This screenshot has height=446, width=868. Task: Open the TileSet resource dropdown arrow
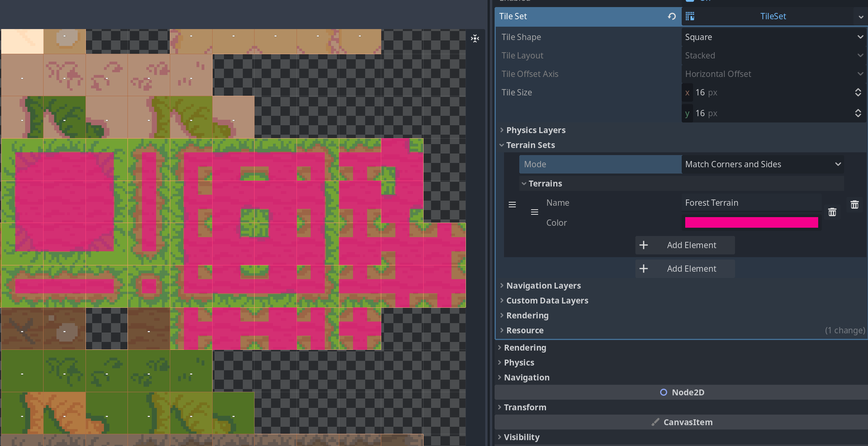pyautogui.click(x=861, y=16)
